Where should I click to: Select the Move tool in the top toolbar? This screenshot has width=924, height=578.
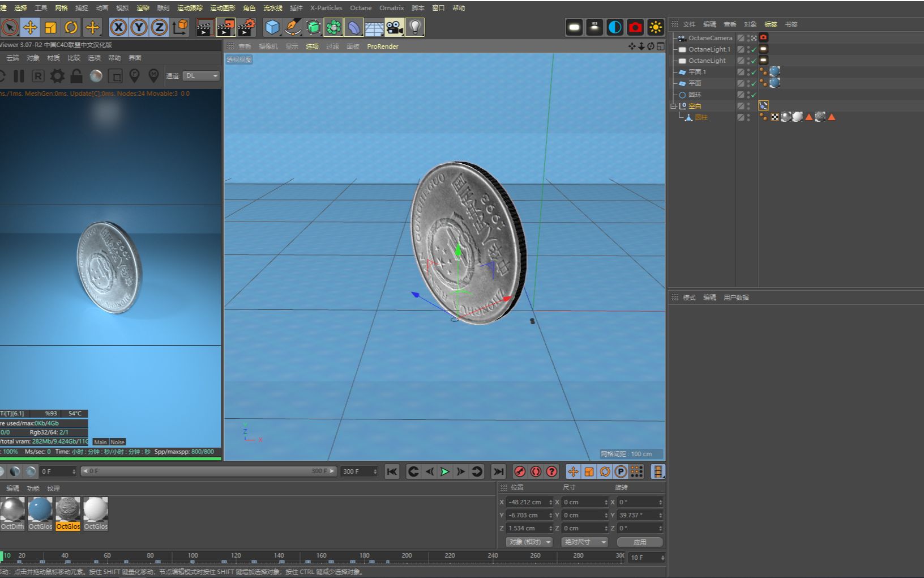point(31,27)
